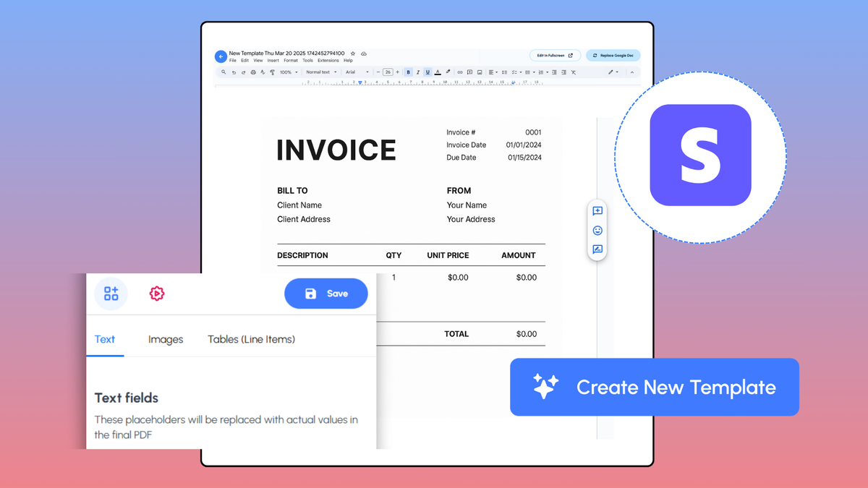The image size is (868, 488).
Task: Select the Paint format tool
Action: pyautogui.click(x=274, y=72)
